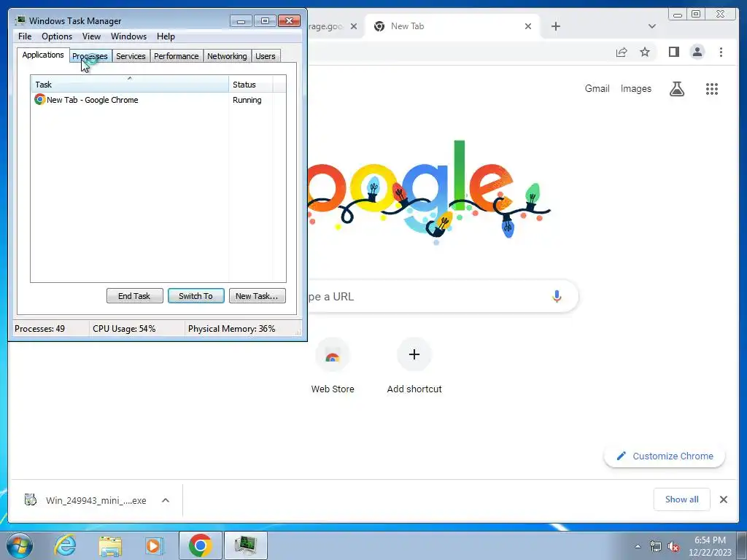Image resolution: width=747 pixels, height=560 pixels.
Task: Open the clock showing 6:54 PM
Action: click(x=710, y=546)
